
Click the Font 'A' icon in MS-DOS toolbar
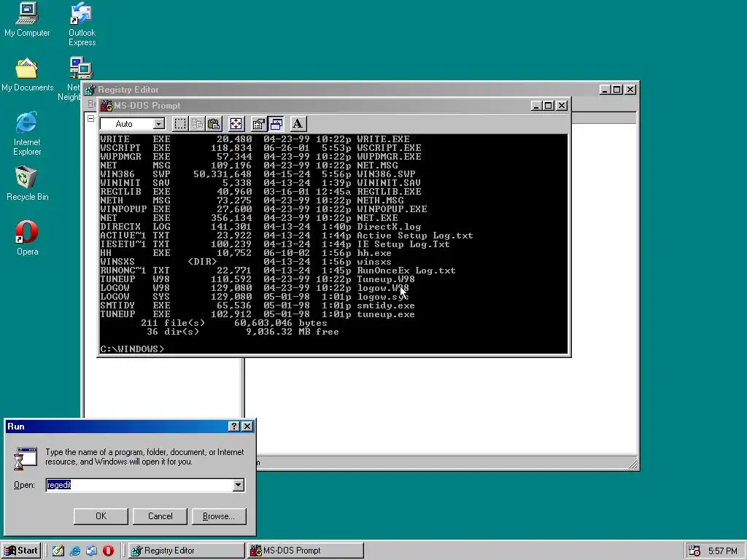click(x=298, y=124)
